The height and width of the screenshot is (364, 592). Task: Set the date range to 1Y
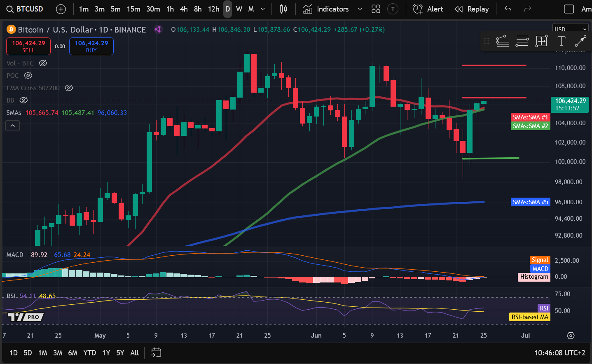click(106, 353)
